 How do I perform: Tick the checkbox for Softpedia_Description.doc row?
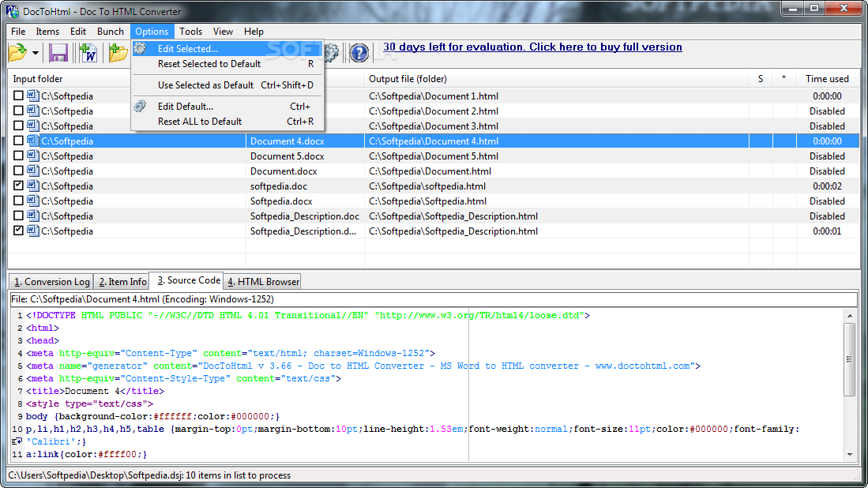click(x=18, y=216)
